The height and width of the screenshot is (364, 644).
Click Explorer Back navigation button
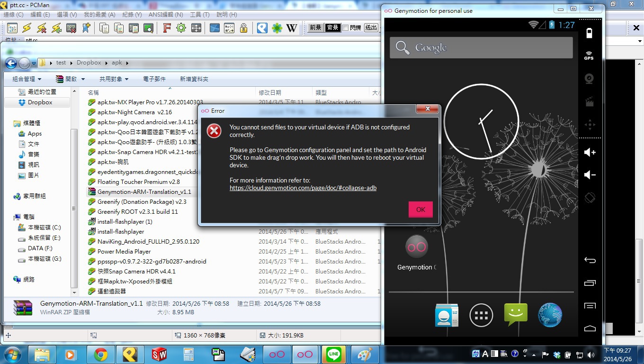pyautogui.click(x=11, y=63)
